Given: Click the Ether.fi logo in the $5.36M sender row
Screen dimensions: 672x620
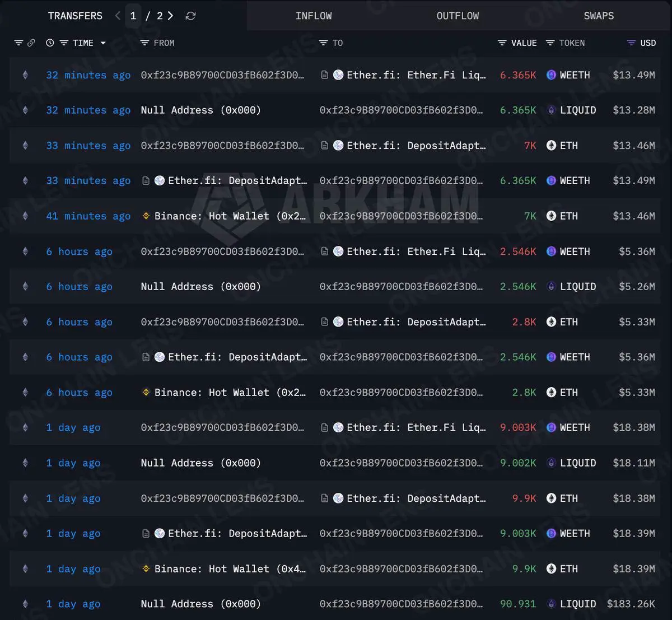Looking at the screenshot, I should [x=160, y=357].
